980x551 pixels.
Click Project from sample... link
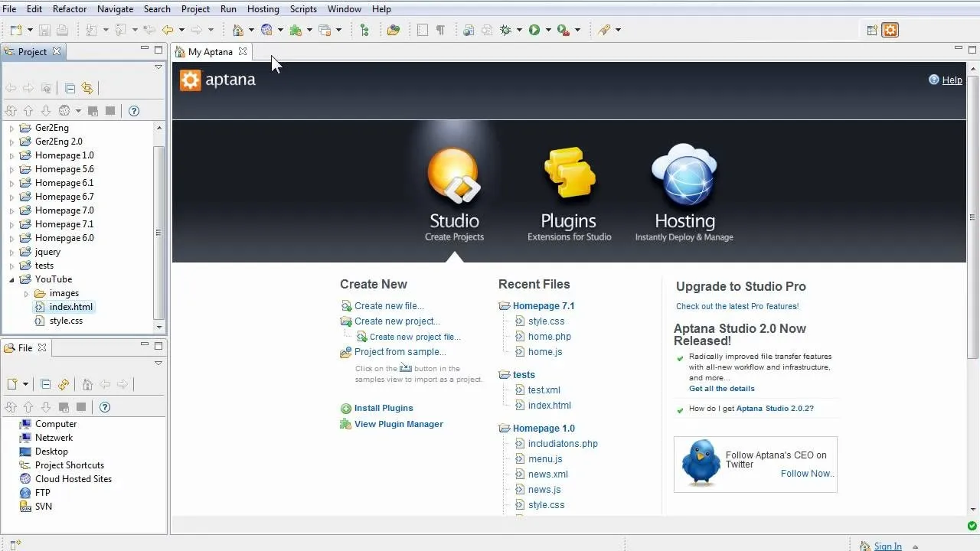400,352
